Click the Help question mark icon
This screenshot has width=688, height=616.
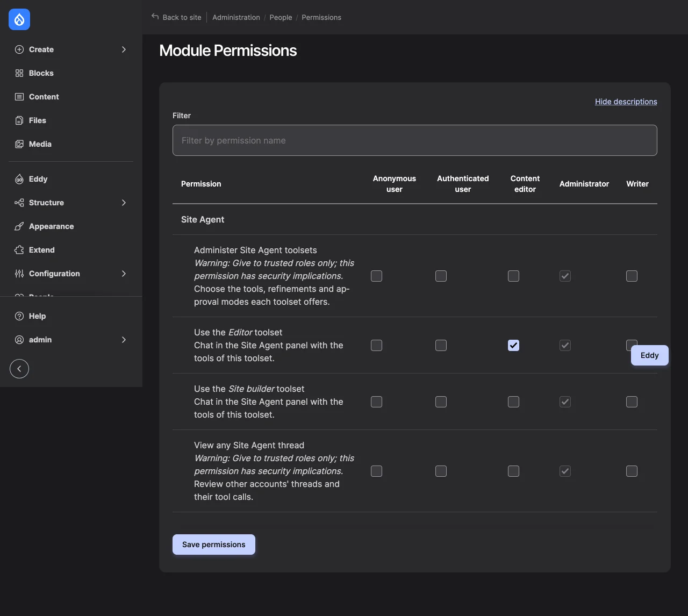coord(19,316)
